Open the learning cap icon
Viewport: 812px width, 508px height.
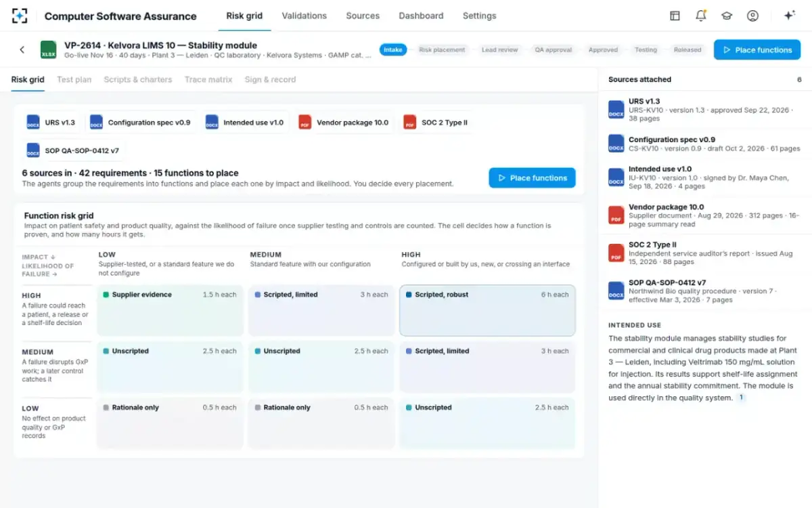pos(727,16)
